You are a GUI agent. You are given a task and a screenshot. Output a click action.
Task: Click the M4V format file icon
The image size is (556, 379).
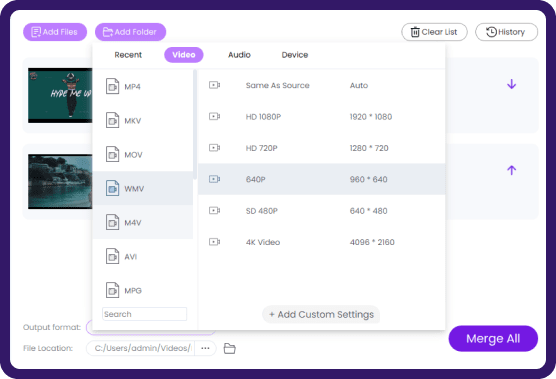(x=112, y=222)
